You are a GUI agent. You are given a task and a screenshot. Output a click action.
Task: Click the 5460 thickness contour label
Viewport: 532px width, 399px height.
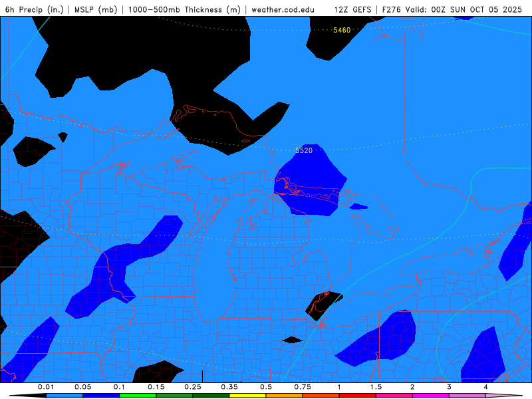pos(342,30)
